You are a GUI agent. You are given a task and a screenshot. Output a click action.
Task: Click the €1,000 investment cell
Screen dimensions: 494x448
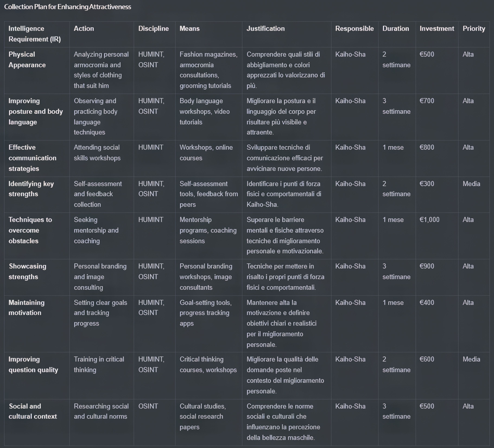coord(429,220)
